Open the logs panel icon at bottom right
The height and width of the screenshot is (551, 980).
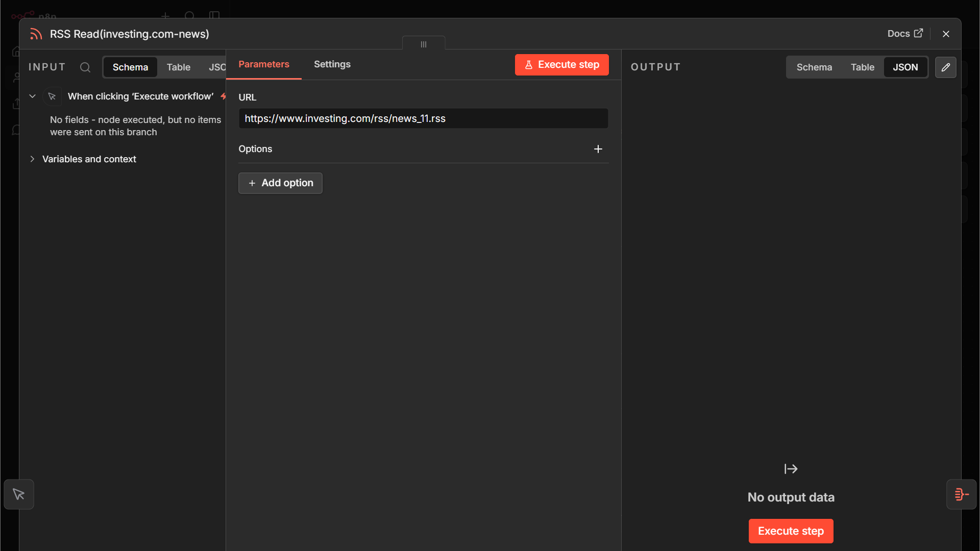point(962,494)
